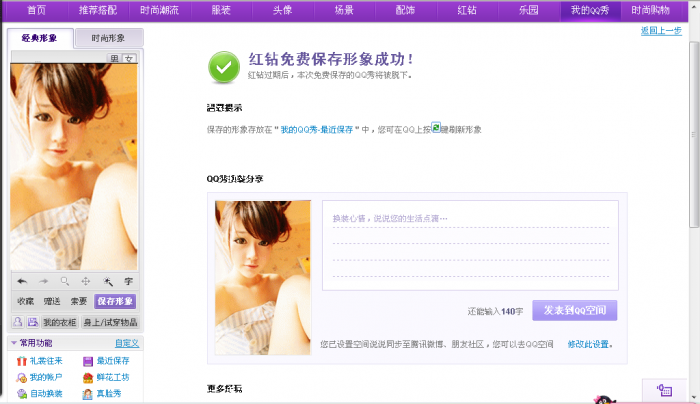Switch to the 时尚形象 tab
The height and width of the screenshot is (404, 700).
108,38
